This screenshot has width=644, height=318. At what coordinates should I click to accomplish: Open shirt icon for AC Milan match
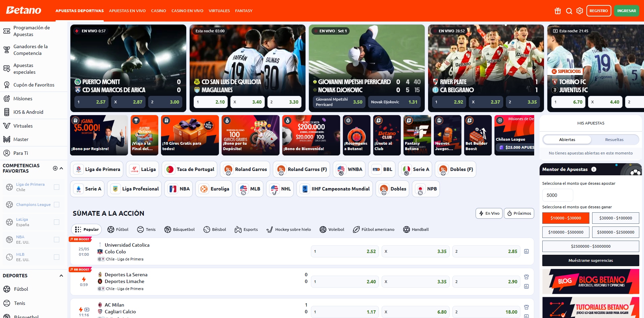pos(526,307)
